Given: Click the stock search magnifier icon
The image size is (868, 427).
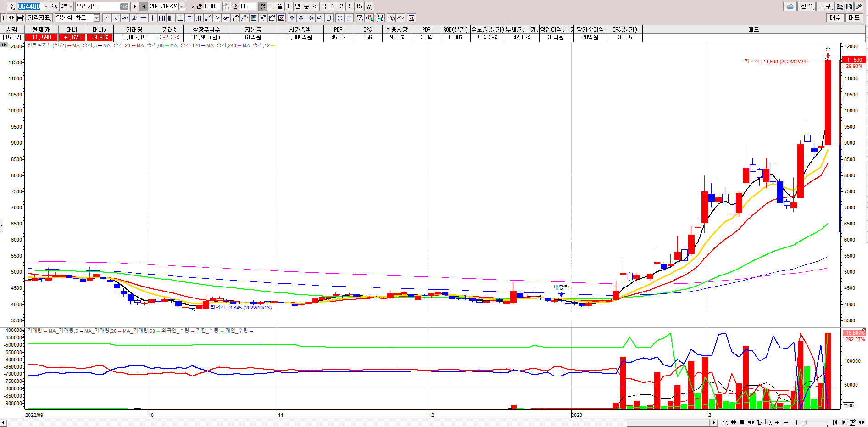Looking at the screenshot, I should click(55, 6).
